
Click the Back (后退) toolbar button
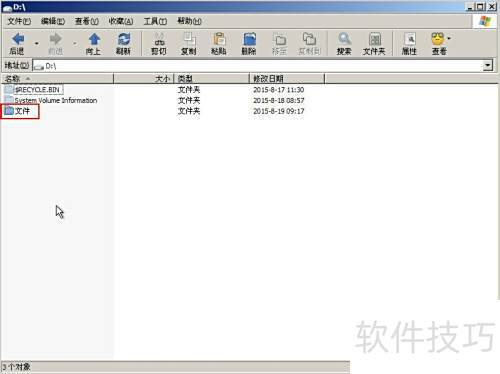(x=17, y=43)
